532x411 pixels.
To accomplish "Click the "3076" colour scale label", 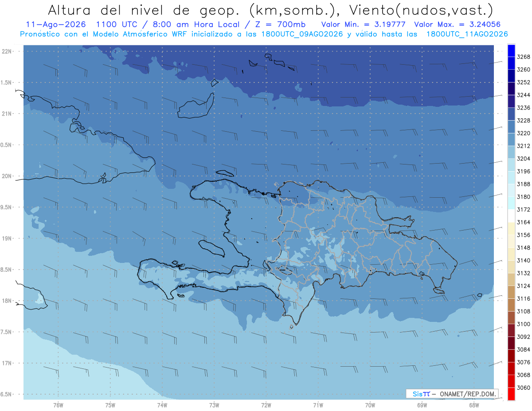I will (524, 362).
